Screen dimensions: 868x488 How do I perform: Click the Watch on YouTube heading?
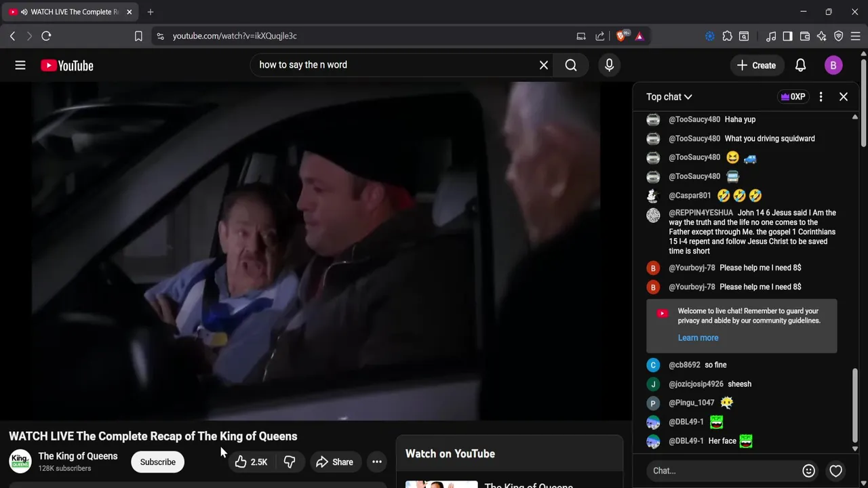point(450,453)
